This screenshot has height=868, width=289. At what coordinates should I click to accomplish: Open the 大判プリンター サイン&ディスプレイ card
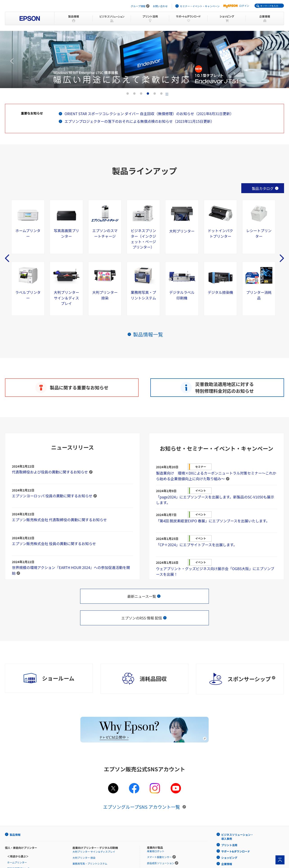click(x=66, y=288)
